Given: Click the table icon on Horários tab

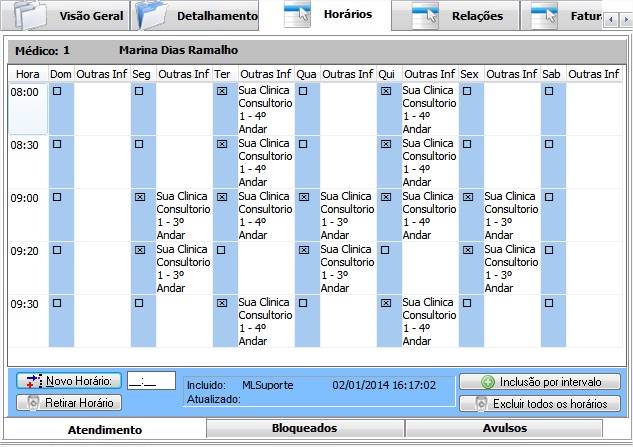Looking at the screenshot, I should [x=298, y=15].
